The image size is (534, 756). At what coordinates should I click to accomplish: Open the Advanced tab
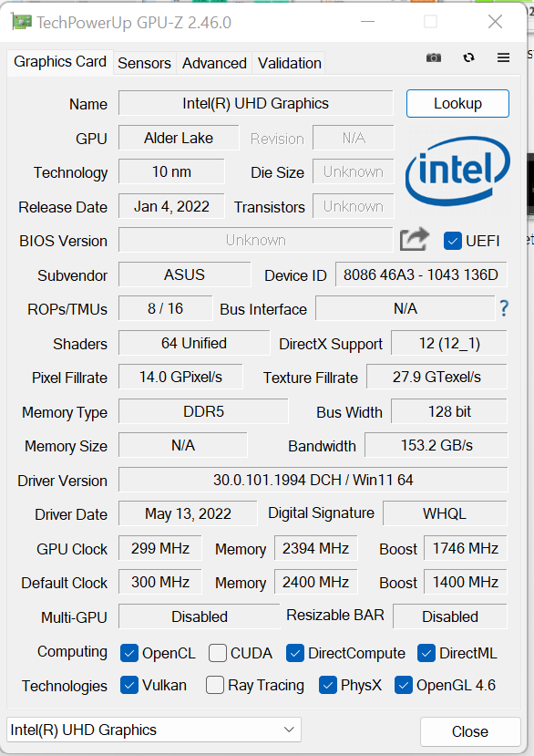tap(214, 63)
